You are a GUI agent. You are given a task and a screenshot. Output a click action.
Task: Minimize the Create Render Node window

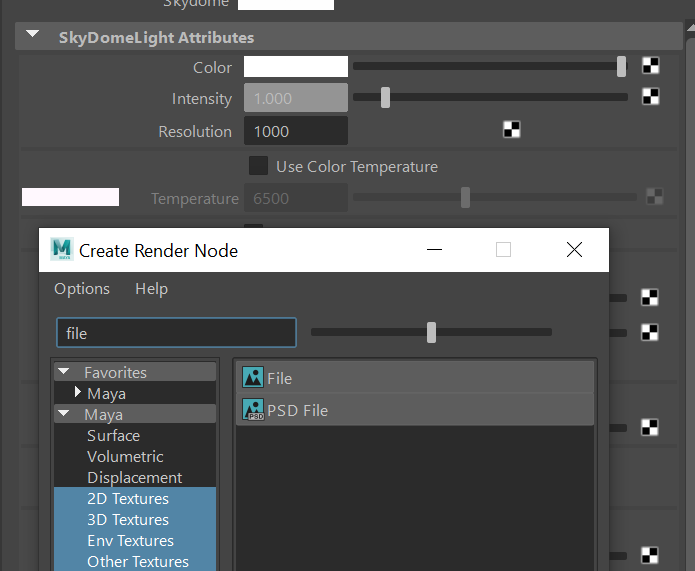[434, 250]
